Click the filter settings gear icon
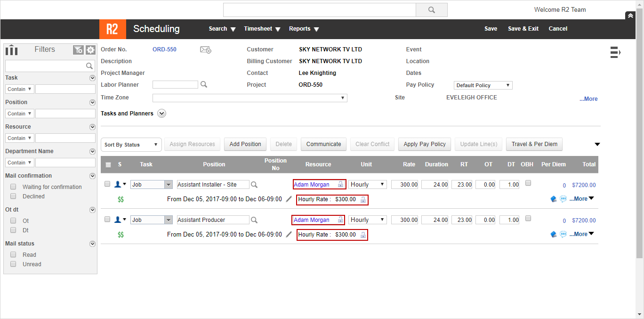Screen dimensions: 644x319 [x=90, y=50]
